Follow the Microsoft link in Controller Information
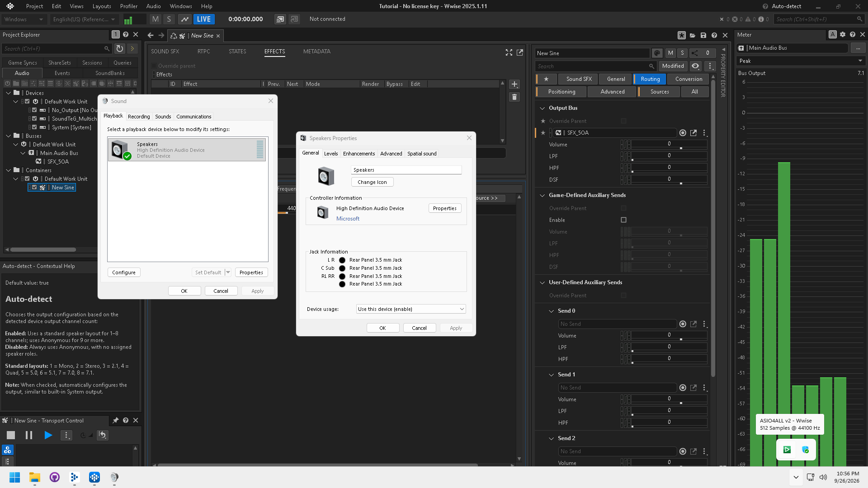Screen dimensions: 868x488 point(348,219)
